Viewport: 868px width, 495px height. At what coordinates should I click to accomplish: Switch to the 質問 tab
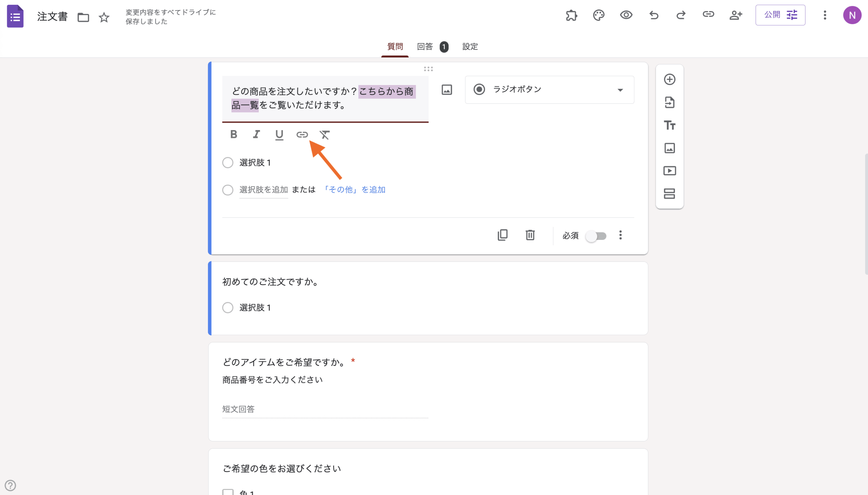(x=395, y=46)
